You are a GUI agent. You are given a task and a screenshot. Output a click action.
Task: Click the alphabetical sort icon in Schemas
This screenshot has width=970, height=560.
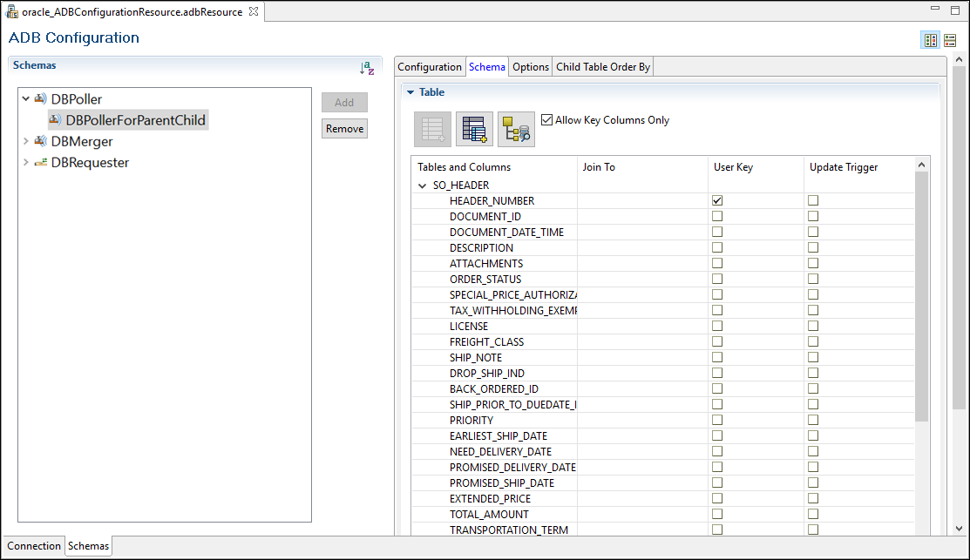tap(367, 68)
